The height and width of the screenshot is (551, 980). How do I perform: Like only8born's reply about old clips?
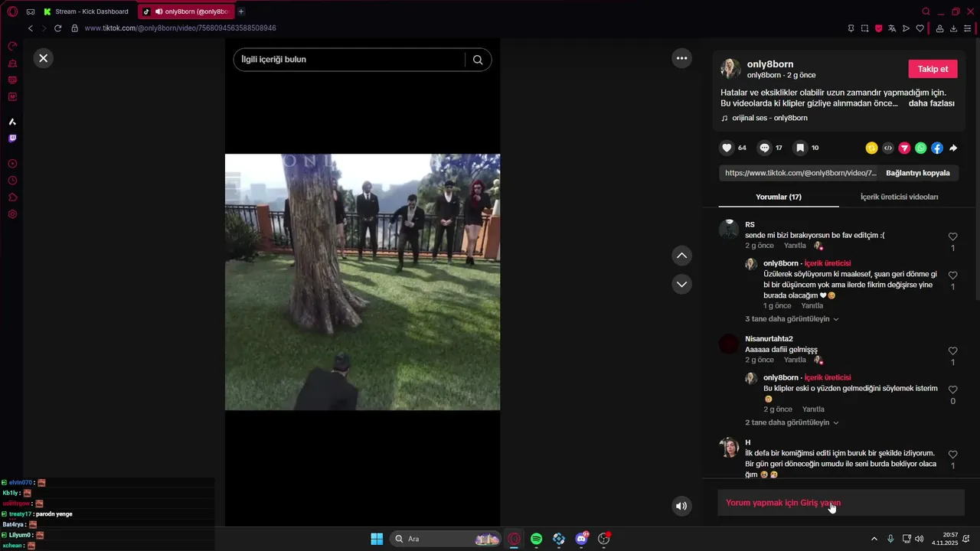[952, 390]
